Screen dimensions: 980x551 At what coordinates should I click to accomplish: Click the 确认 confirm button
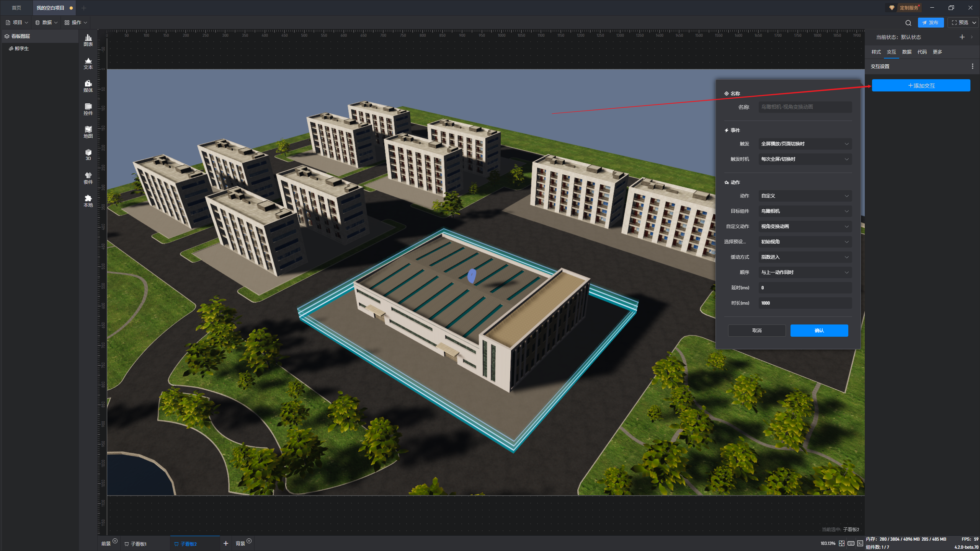pos(819,331)
